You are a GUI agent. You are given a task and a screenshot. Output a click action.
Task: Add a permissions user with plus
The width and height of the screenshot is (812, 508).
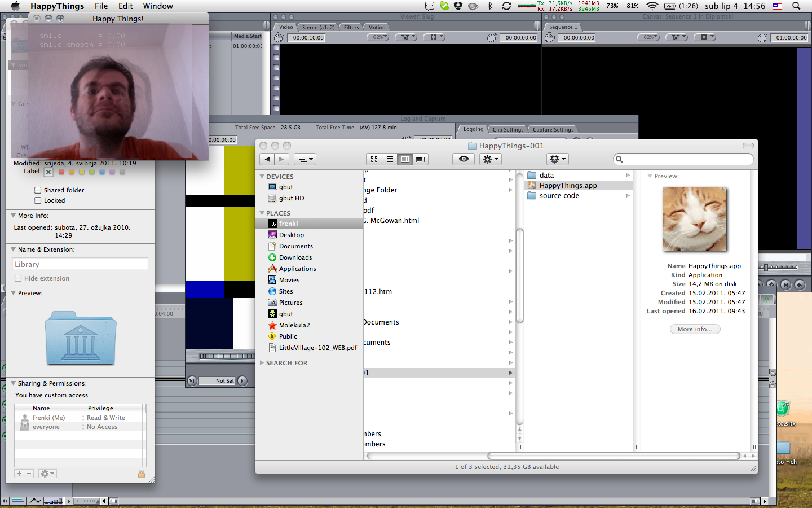(19, 474)
